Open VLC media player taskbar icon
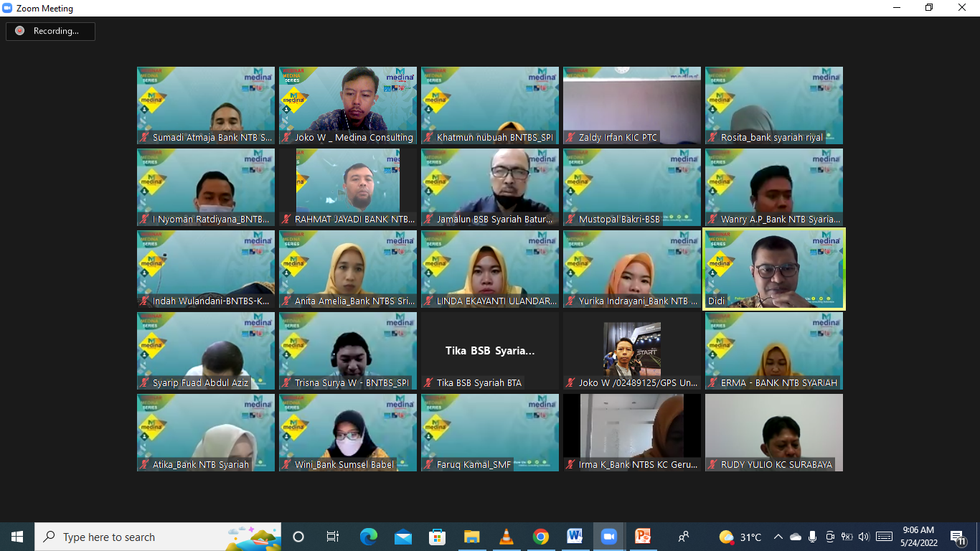The image size is (980, 551). pyautogui.click(x=506, y=537)
